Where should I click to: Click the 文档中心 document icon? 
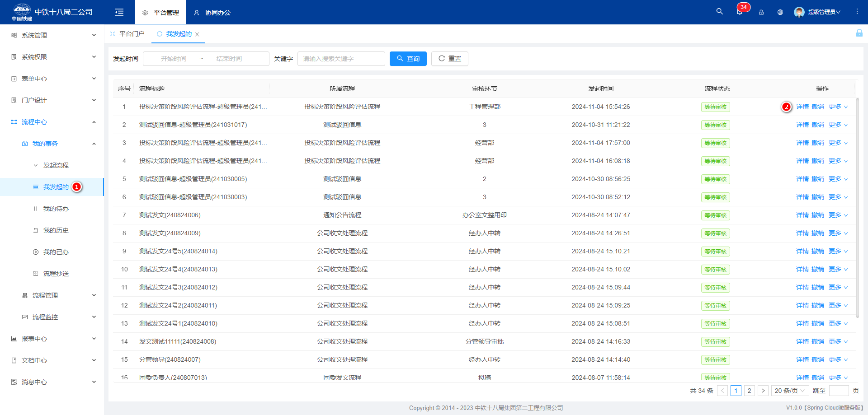pos(14,360)
